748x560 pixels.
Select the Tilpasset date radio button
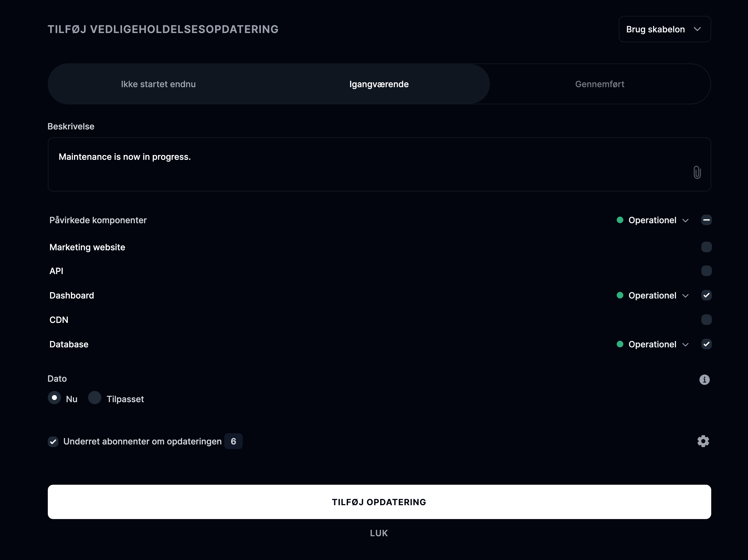tap(95, 398)
